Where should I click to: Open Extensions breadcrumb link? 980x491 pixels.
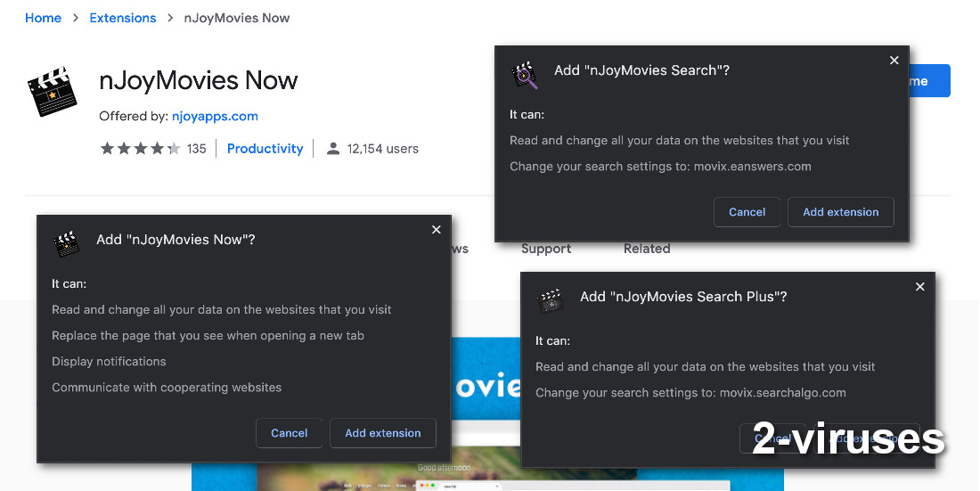123,18
